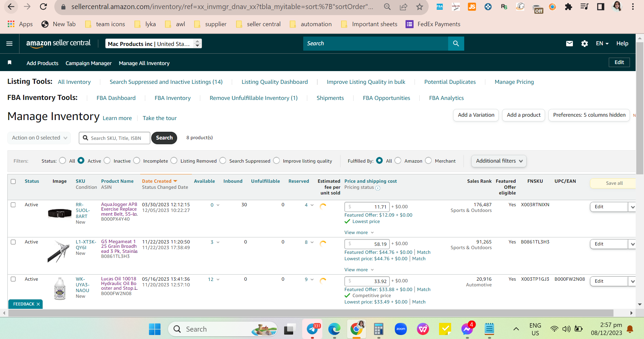
Task: Select the Inactive status radio button
Action: click(107, 161)
